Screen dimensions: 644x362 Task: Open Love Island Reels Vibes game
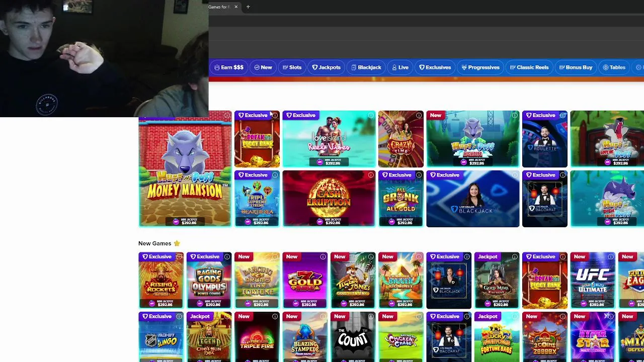(x=329, y=139)
